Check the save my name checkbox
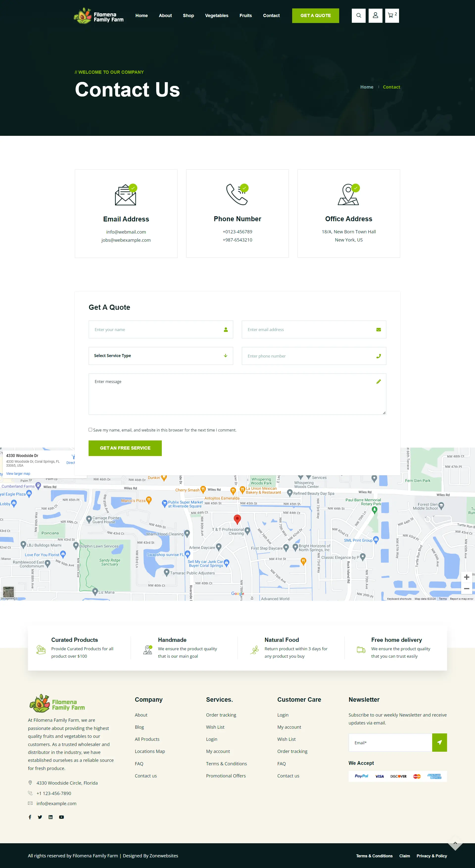This screenshot has height=868, width=475. click(90, 430)
